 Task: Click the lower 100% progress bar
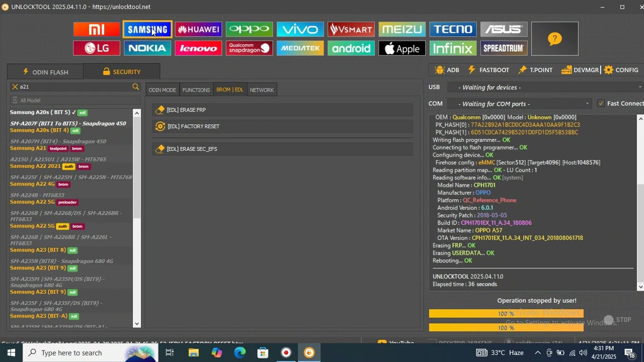[506, 328]
